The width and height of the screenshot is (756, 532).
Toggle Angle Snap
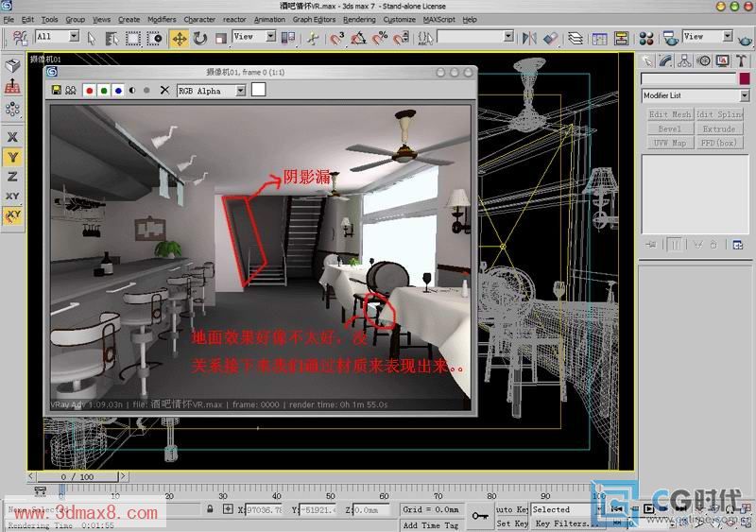358,38
